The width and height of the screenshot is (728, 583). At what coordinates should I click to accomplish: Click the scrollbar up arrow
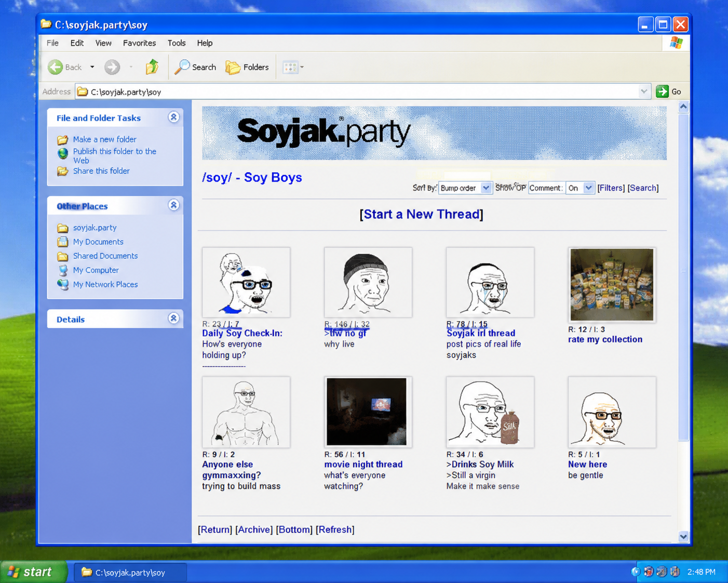pyautogui.click(x=683, y=107)
